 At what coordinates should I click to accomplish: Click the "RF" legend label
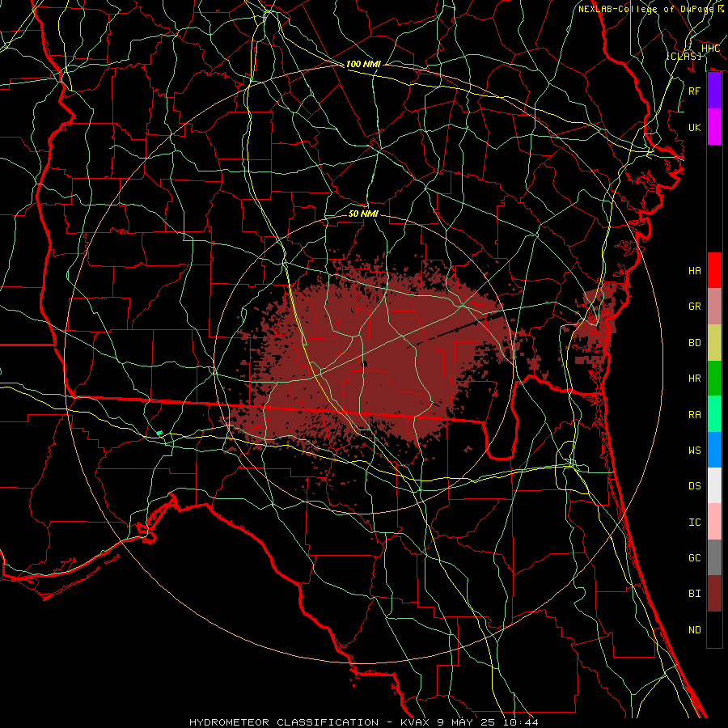pos(695,91)
